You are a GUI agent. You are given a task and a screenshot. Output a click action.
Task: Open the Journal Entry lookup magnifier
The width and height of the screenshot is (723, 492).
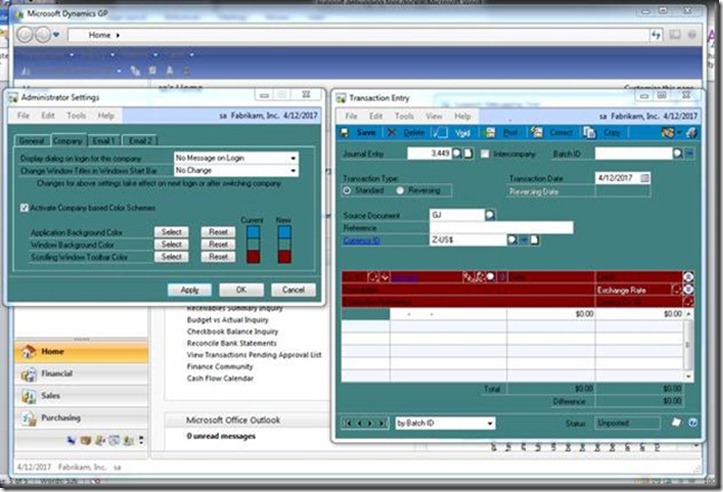(456, 154)
